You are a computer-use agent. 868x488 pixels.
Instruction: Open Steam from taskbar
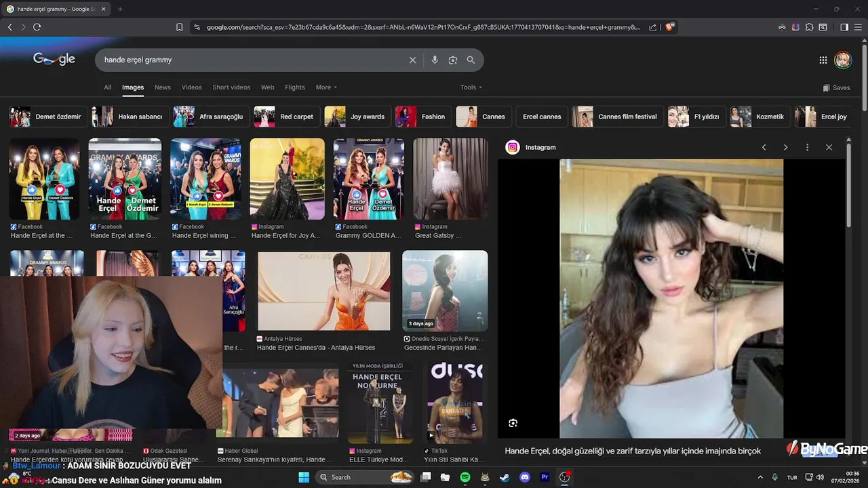pyautogui.click(x=505, y=477)
